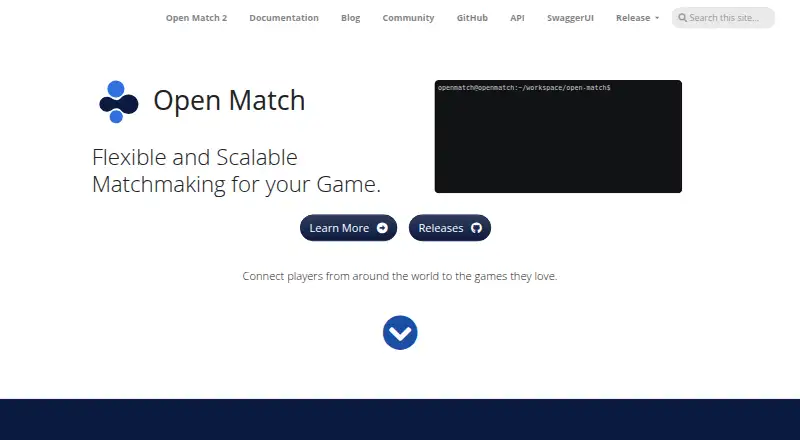Visit the Community page
This screenshot has height=440, width=800.
click(408, 18)
